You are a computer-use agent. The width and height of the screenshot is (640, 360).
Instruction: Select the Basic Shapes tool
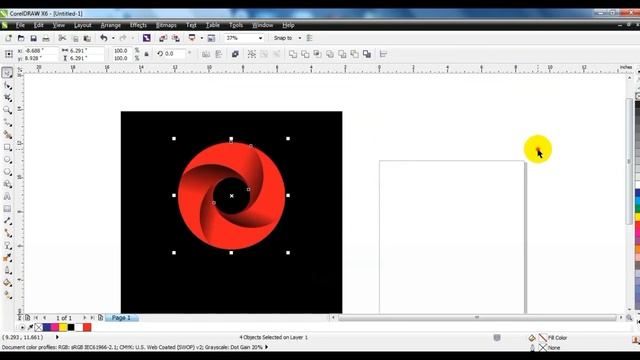7,184
